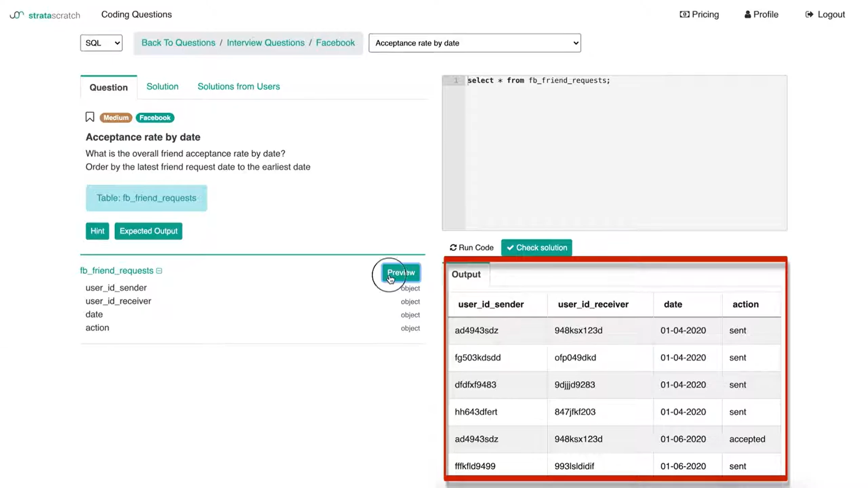
Task: Go Back To Questions link
Action: [x=178, y=43]
